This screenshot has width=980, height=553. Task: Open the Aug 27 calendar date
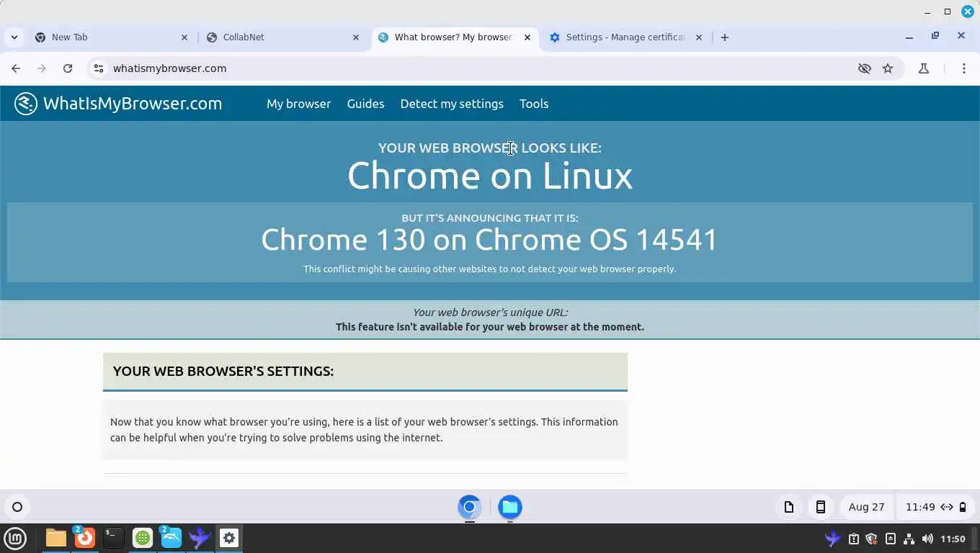866,507
